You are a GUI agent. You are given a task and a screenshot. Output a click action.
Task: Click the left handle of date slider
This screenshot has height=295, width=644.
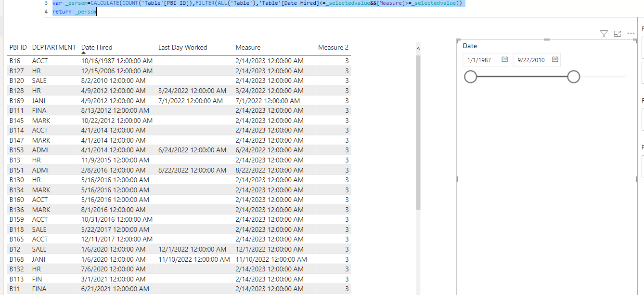point(470,77)
